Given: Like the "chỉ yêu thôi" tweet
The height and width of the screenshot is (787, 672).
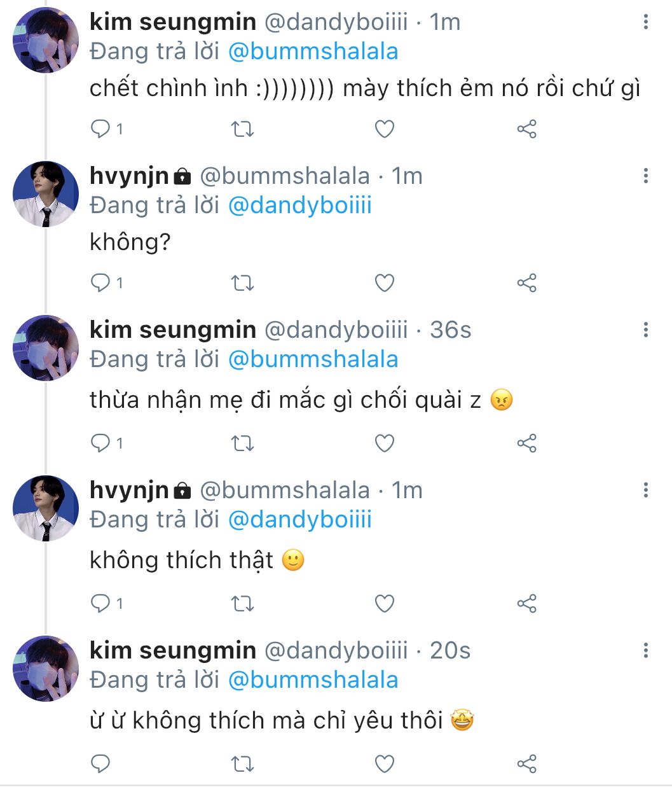Looking at the screenshot, I should pos(384,764).
